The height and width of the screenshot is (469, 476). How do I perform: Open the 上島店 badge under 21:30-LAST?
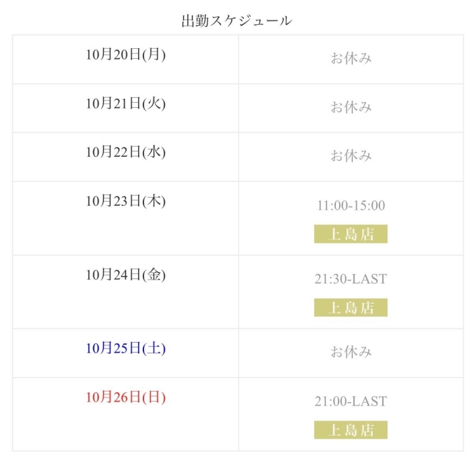click(351, 308)
